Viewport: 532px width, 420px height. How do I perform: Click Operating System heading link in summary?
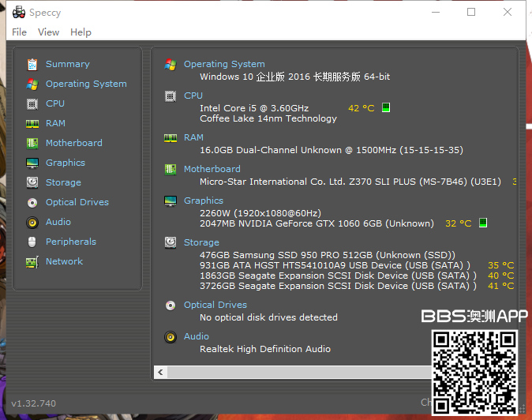coord(224,64)
